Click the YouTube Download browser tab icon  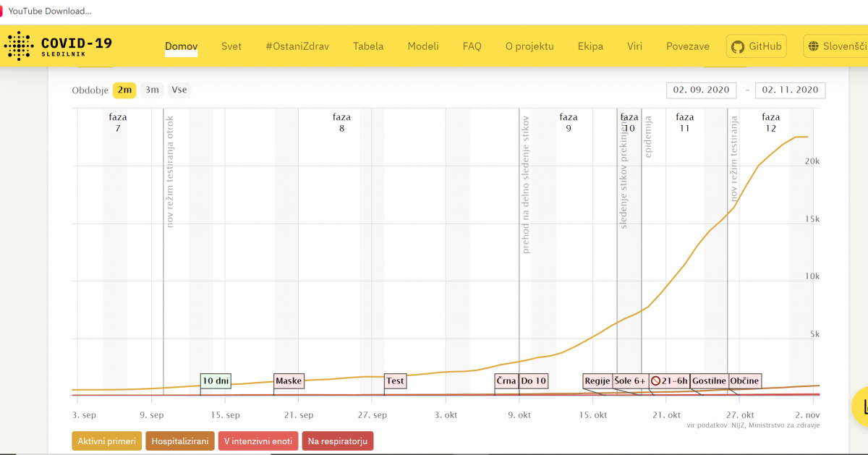[x=2, y=11]
